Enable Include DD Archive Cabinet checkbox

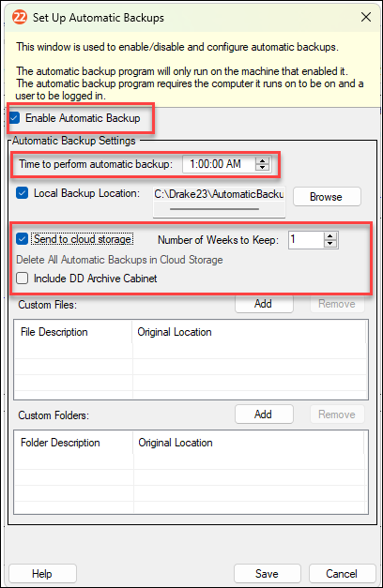click(23, 279)
